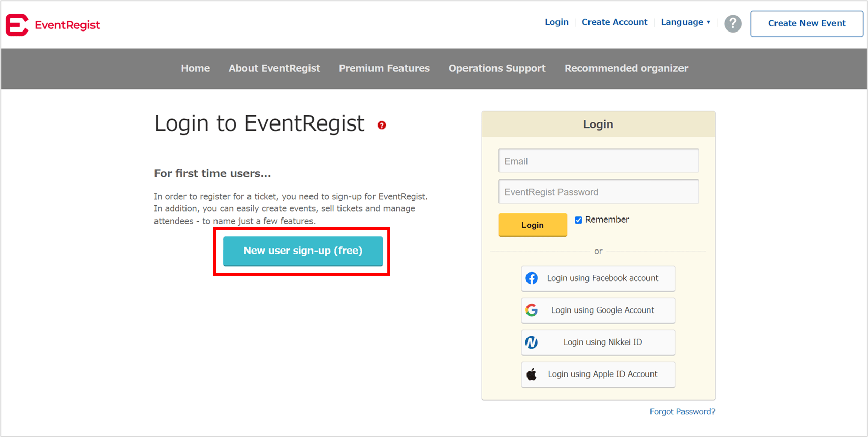Open Recommended organizer menu item
Screen dimensions: 868x437
[626, 68]
